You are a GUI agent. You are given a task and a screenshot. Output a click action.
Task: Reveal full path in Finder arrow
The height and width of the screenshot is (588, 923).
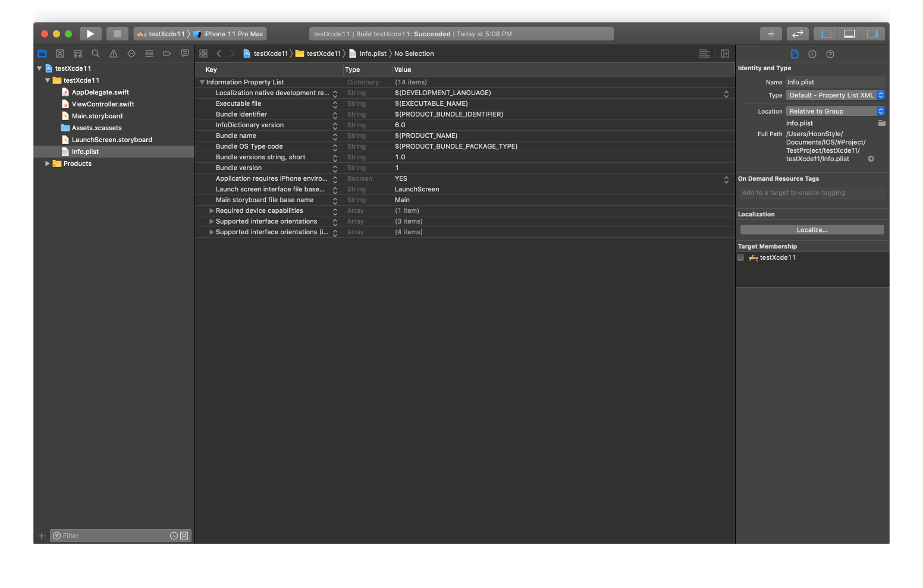pyautogui.click(x=871, y=159)
